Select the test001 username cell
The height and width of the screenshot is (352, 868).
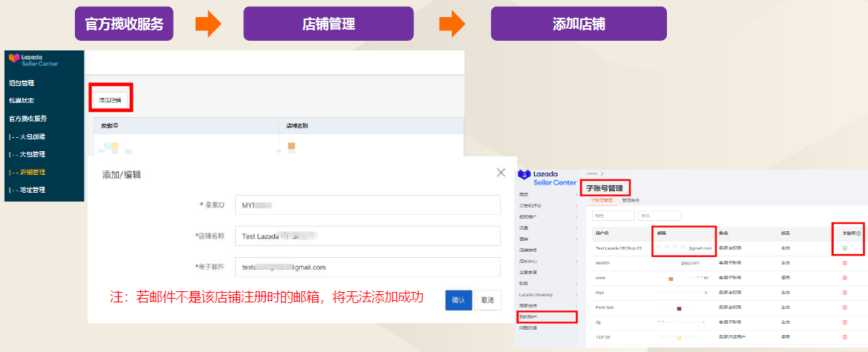(x=603, y=263)
